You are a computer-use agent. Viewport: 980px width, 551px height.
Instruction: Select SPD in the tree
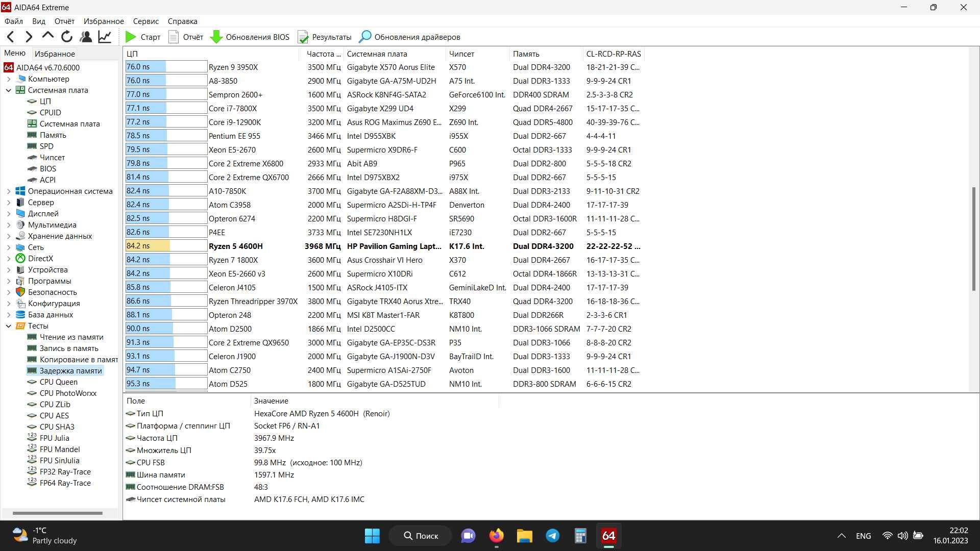[40, 146]
